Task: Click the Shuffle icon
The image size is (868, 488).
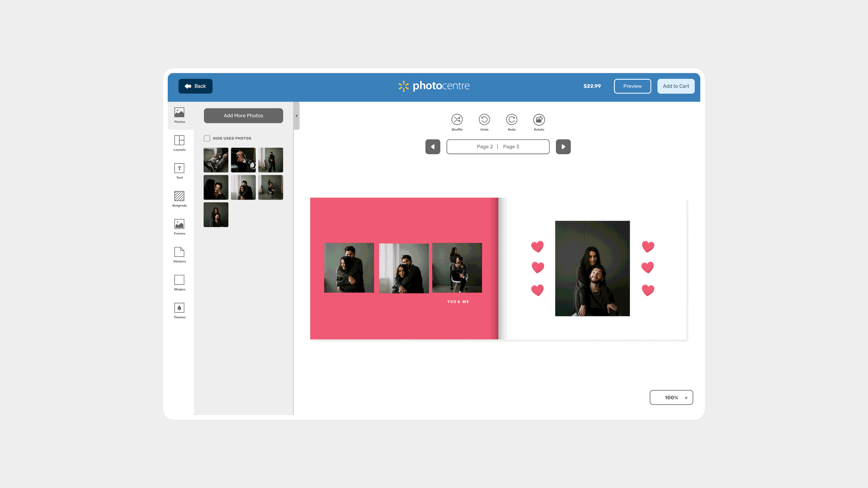Action: point(457,120)
